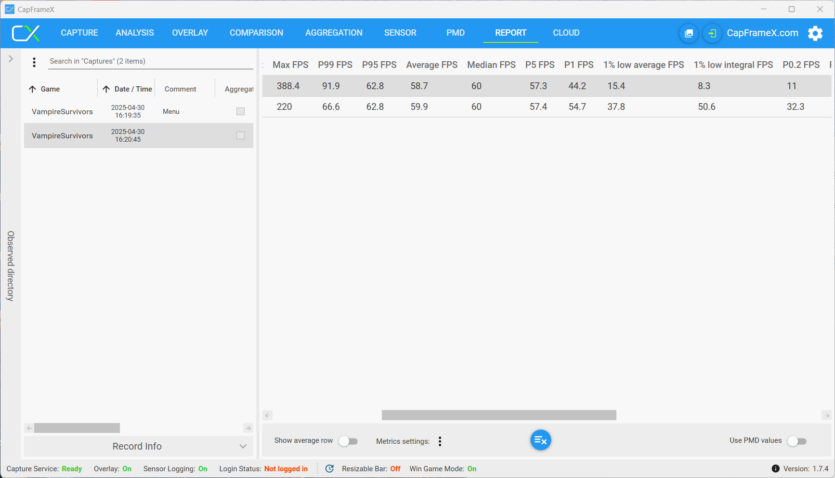
Task: Click the screenshot capture icon in header
Action: [689, 33]
